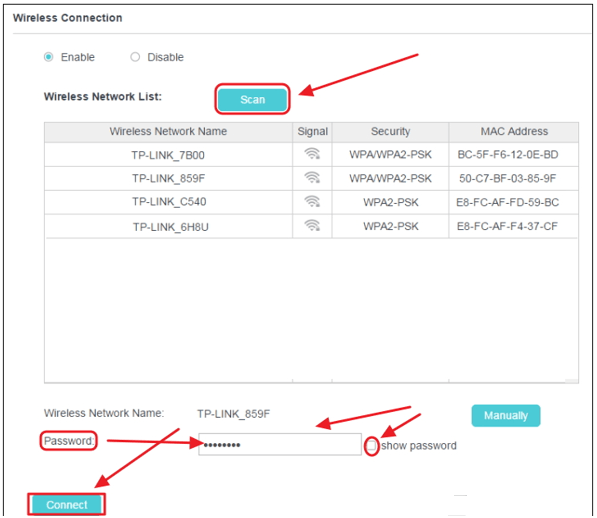Click the signal icon for TP-LINK_7B00

click(312, 154)
